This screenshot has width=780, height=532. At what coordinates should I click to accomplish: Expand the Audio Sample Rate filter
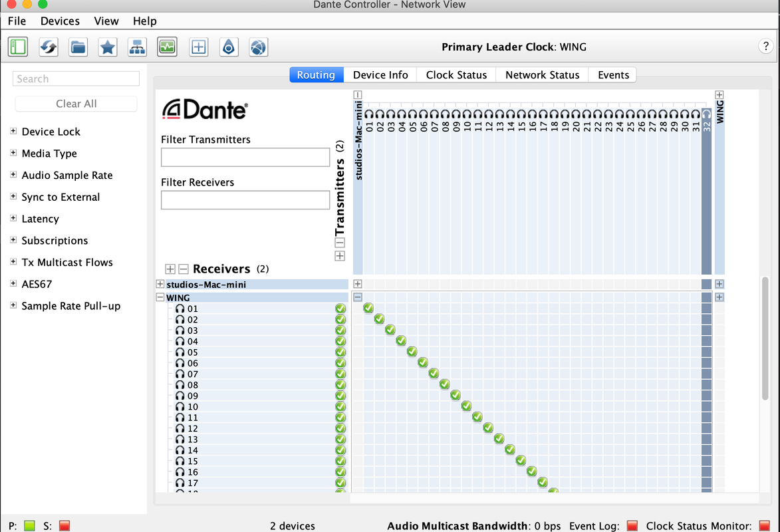coord(13,175)
